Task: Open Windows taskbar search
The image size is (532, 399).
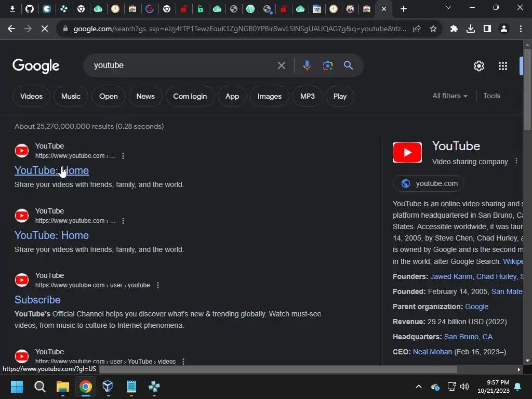Action: 39,387
